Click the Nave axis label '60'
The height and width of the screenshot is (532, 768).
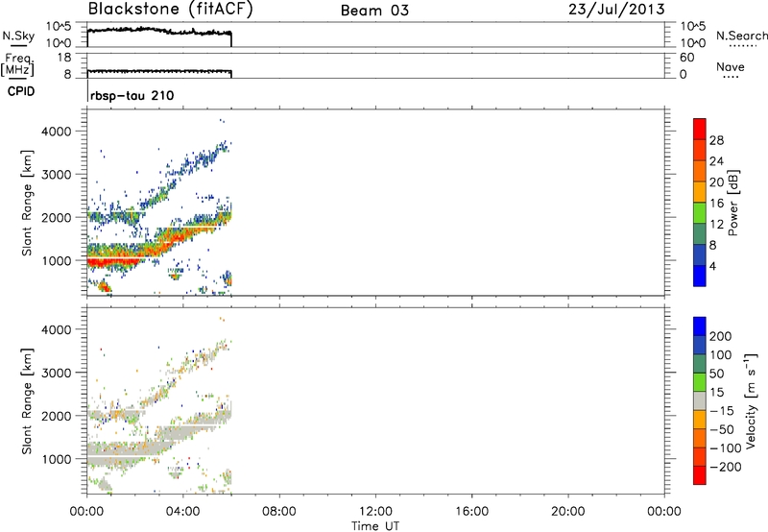pyautogui.click(x=687, y=58)
